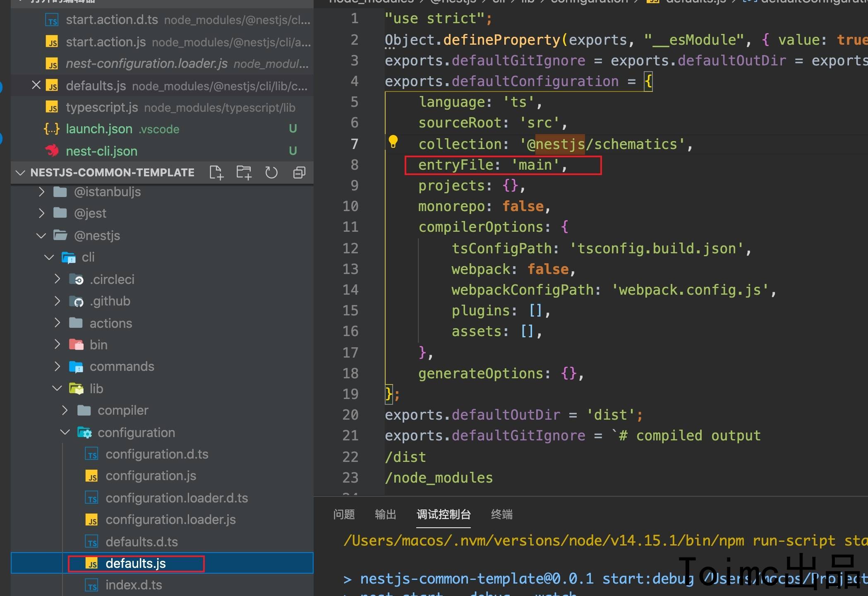868x596 pixels.
Task: Click the TS icon of index.d.ts
Action: [91, 585]
